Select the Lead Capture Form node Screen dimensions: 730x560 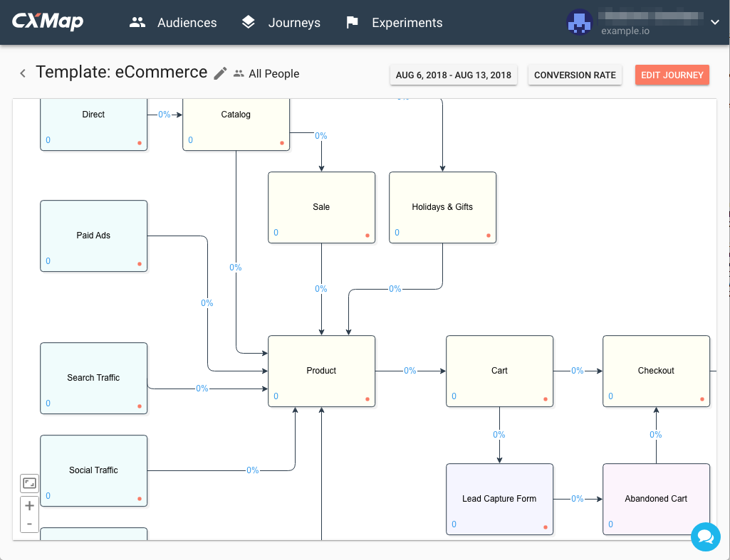(499, 499)
